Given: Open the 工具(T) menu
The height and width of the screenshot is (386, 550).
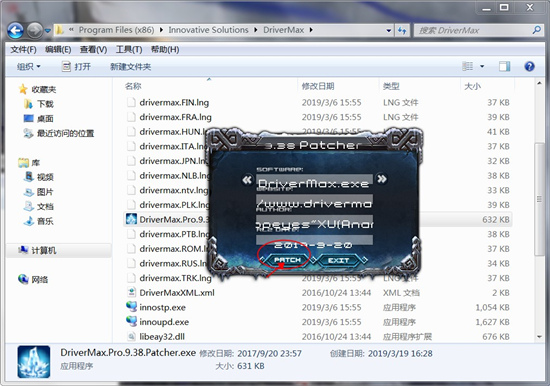Looking at the screenshot, I should pyautogui.click(x=129, y=49).
